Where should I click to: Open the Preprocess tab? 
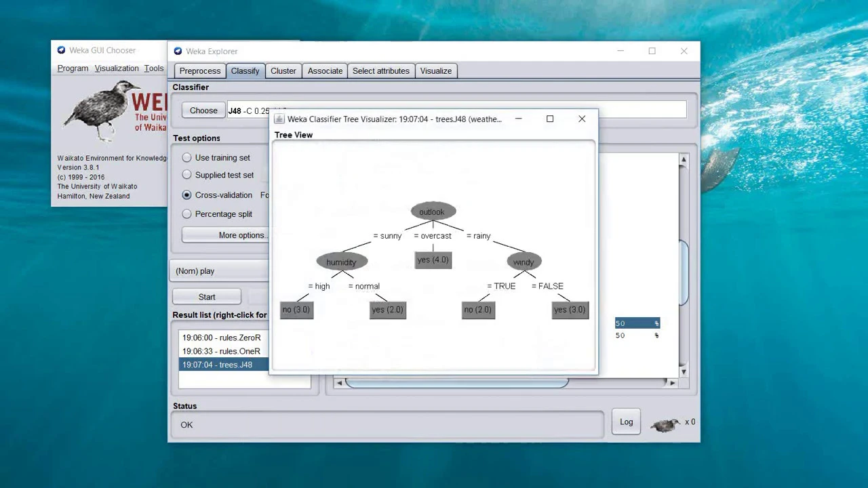point(200,70)
